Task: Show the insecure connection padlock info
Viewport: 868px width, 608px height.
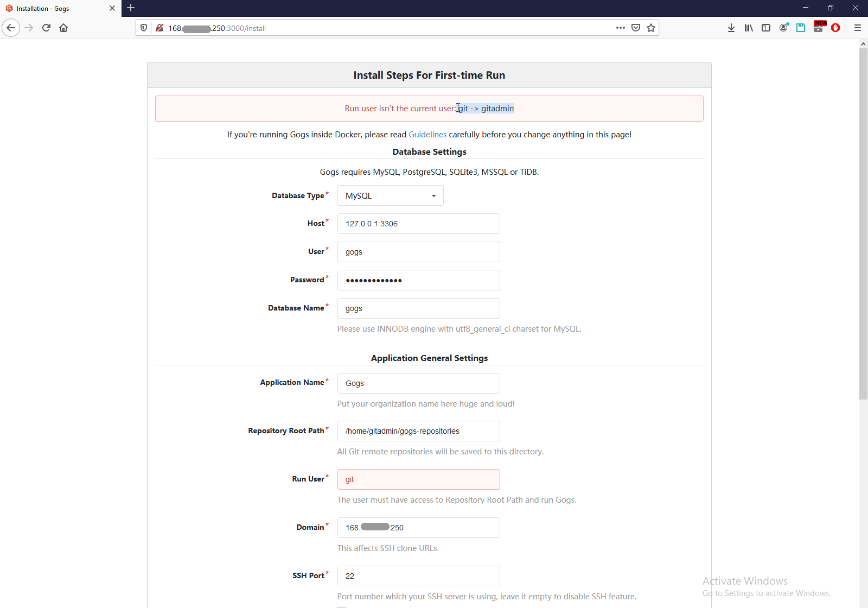Action: point(159,28)
